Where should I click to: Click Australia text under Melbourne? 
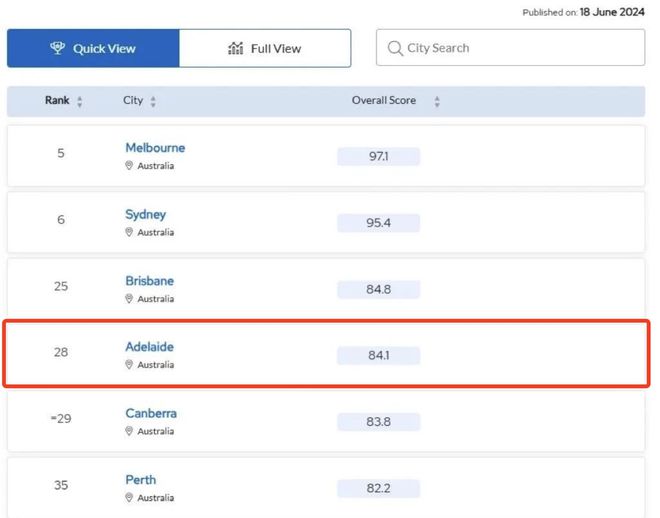point(156,166)
